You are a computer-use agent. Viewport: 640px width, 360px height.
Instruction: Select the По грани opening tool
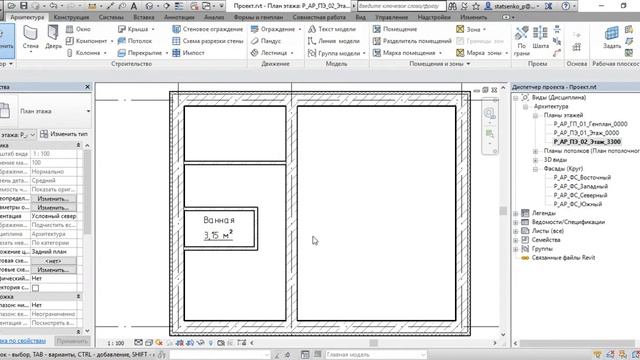[x=522, y=40]
